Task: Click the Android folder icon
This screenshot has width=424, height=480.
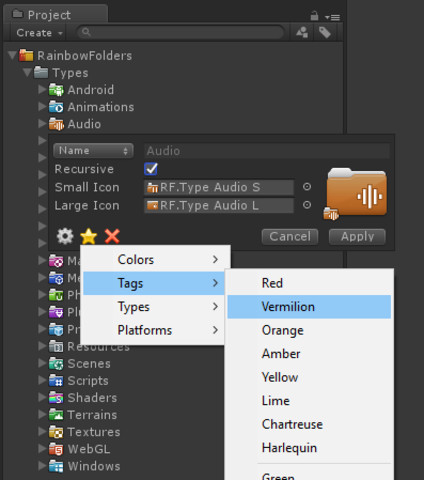Action: point(56,90)
